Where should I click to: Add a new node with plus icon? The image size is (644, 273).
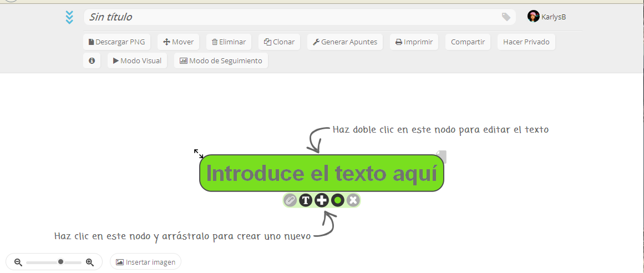[322, 201]
